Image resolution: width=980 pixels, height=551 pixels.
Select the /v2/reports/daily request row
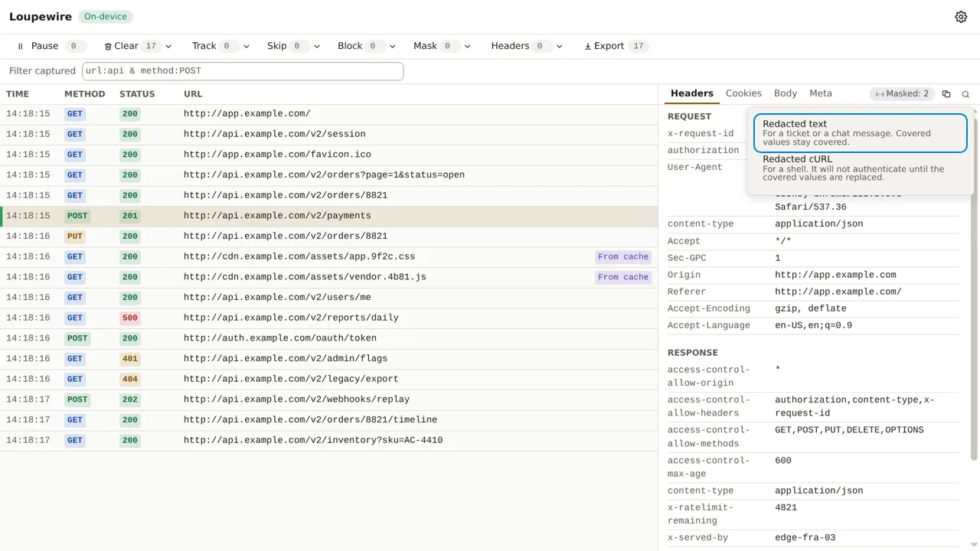329,318
